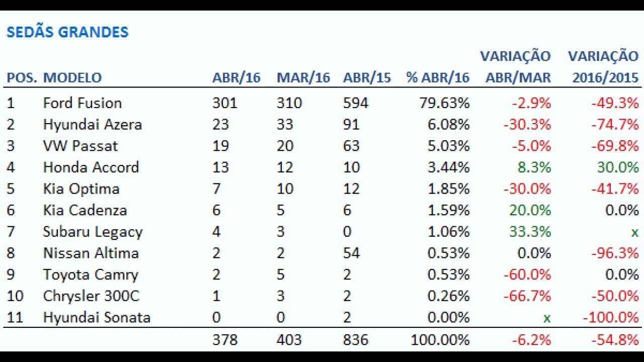Select the Kia Optima model cell
644x362 pixels.
82,189
